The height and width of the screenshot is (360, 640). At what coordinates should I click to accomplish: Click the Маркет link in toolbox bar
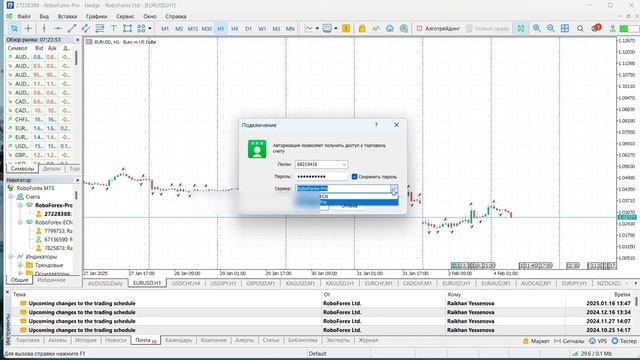tap(536, 341)
